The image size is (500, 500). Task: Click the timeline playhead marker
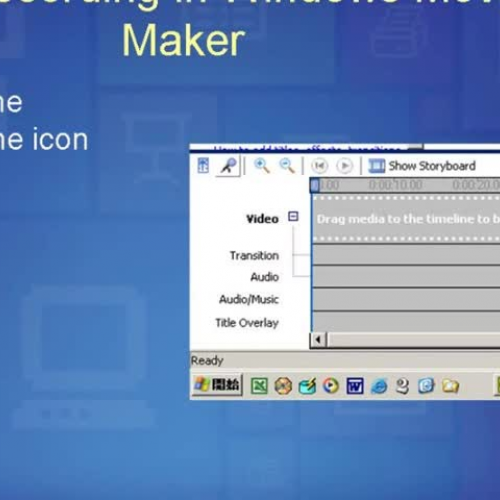(315, 185)
